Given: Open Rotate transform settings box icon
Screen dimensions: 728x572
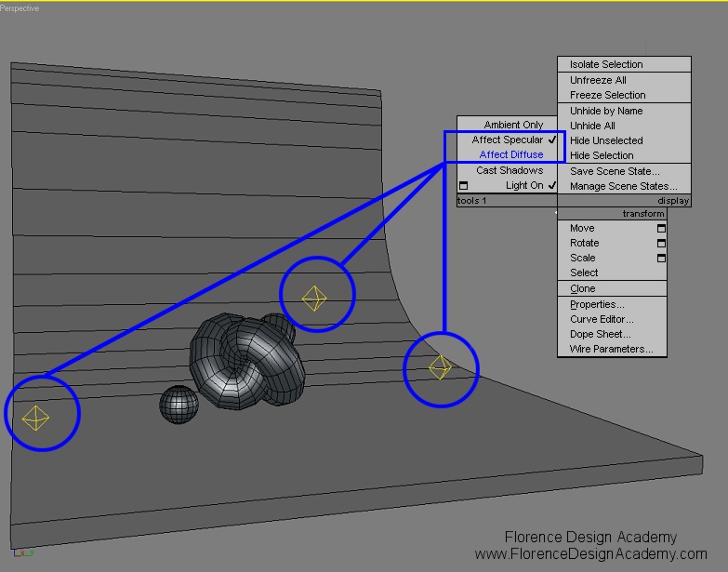Looking at the screenshot, I should (661, 243).
